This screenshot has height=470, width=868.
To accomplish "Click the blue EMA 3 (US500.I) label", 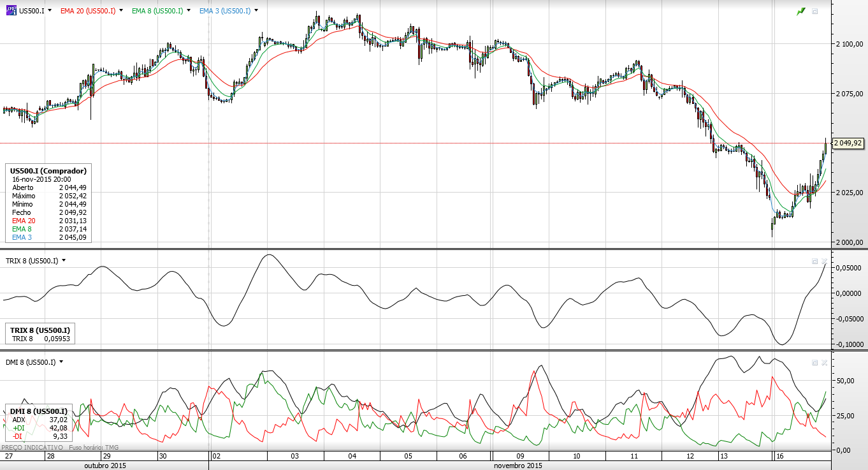I will click(224, 11).
